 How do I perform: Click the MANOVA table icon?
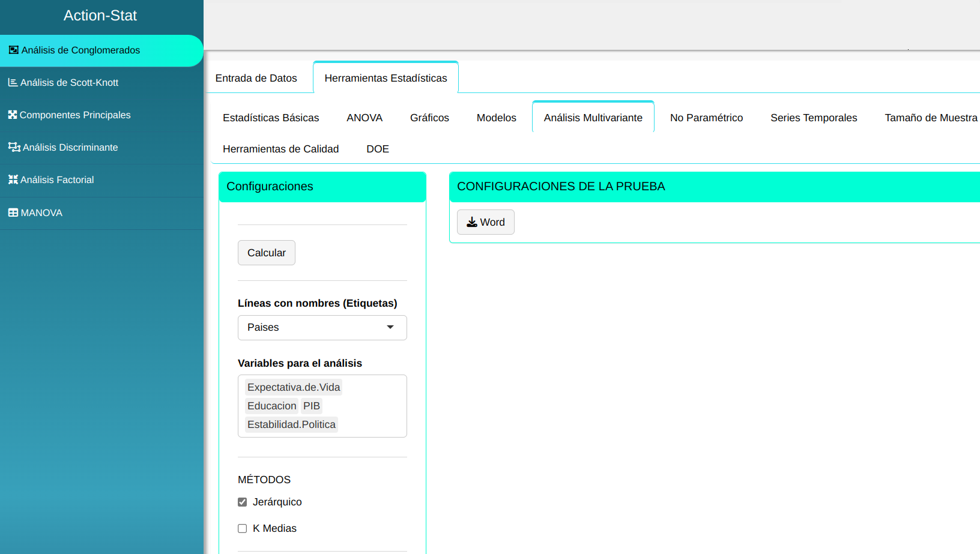pyautogui.click(x=13, y=212)
